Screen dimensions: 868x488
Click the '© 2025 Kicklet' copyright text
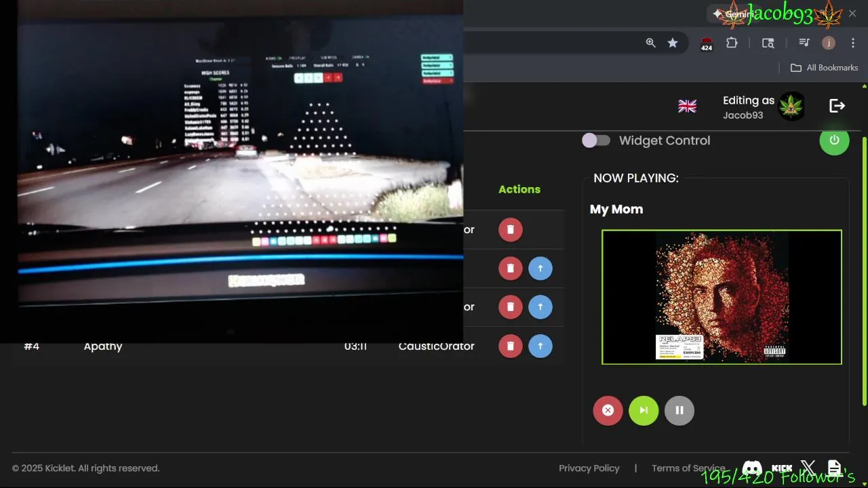85,468
